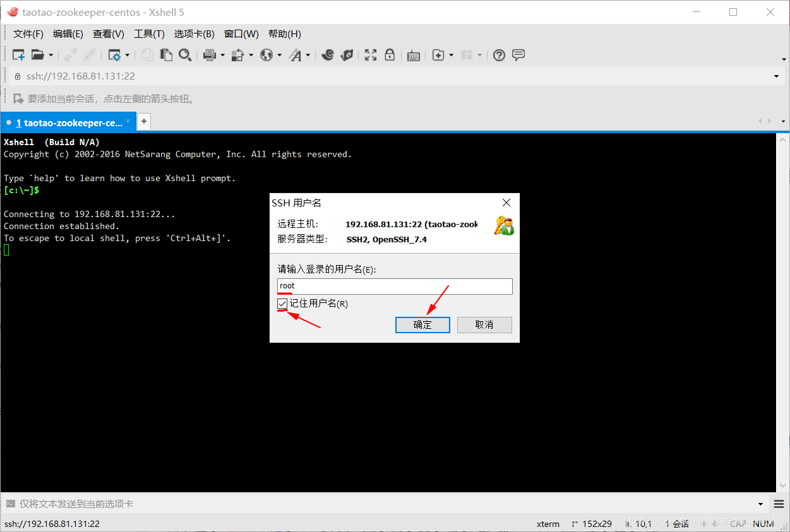Open Find with the magnifier icon

pos(184,56)
